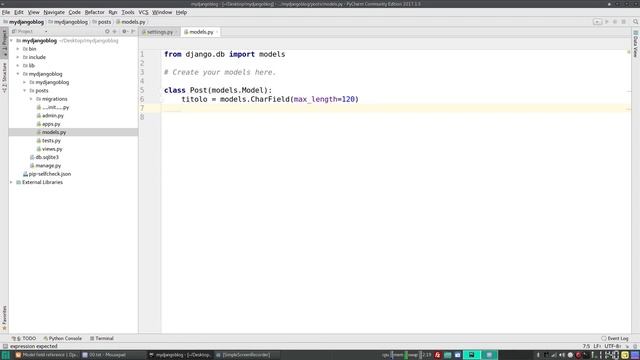Click the UTF-8 encoding selector in status bar
Image resolution: width=640 pixels, height=360 pixels.
pyautogui.click(x=612, y=346)
